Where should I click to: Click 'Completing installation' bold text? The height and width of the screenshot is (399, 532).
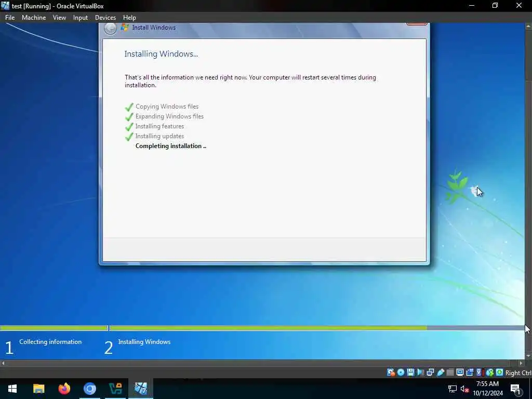[x=170, y=146]
